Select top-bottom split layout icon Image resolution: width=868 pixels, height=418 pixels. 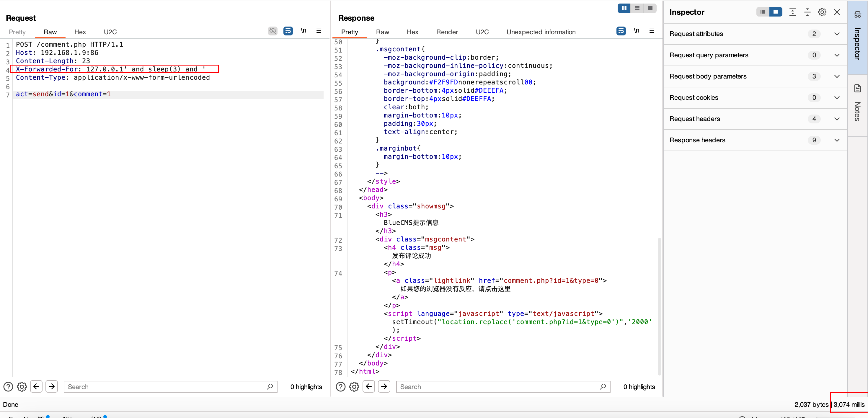click(x=637, y=8)
